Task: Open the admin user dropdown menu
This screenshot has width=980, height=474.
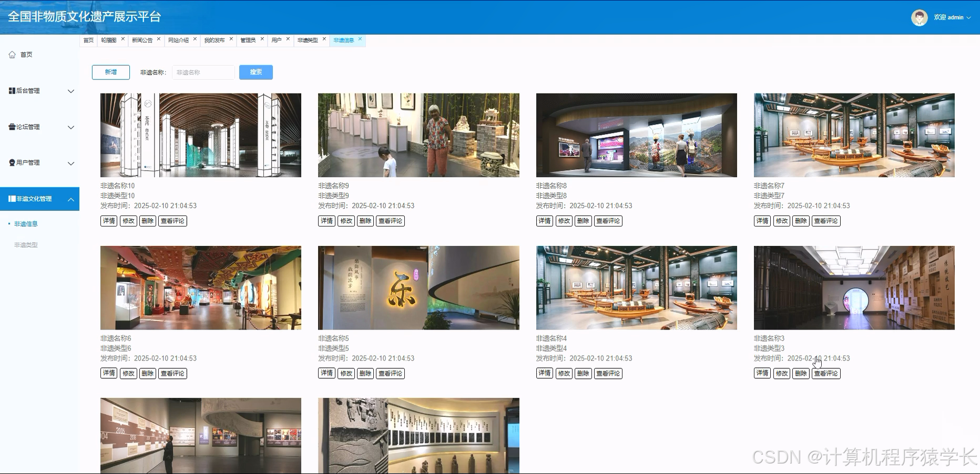Action: coord(952,17)
